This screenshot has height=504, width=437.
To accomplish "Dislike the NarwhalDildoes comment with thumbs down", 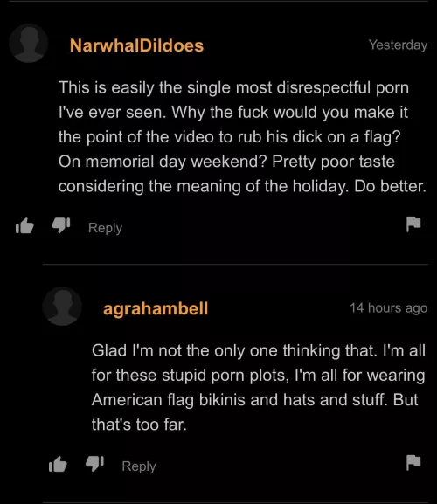I will coord(61,225).
